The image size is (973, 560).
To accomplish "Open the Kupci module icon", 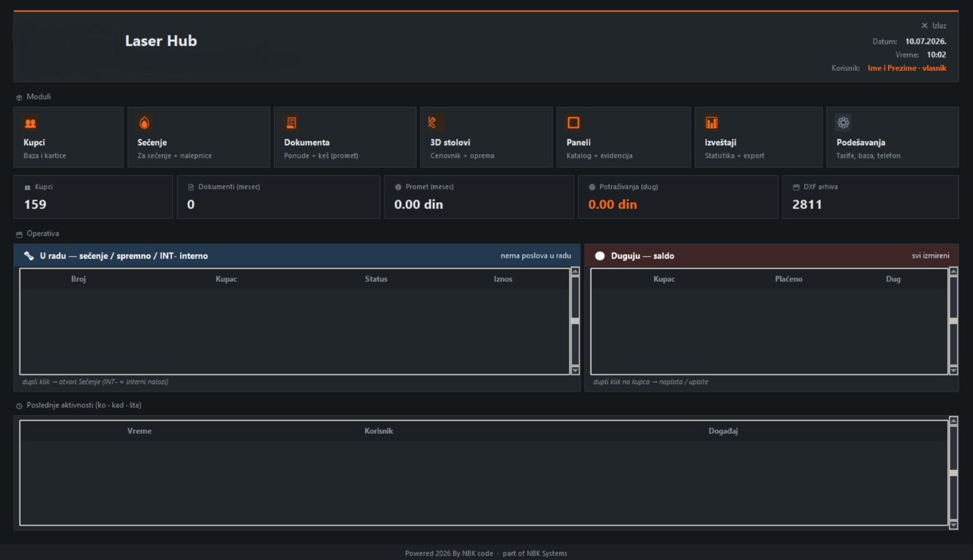I will point(30,123).
